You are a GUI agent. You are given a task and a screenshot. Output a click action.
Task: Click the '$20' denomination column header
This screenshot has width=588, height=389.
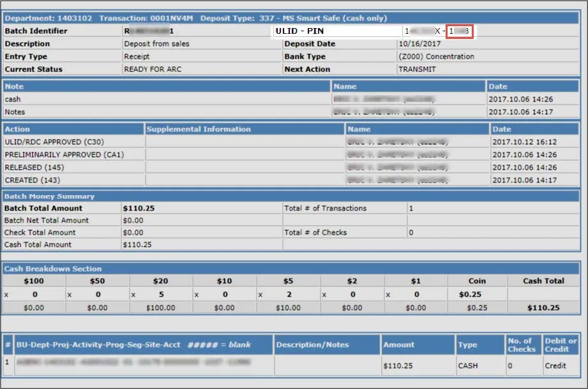point(160,281)
